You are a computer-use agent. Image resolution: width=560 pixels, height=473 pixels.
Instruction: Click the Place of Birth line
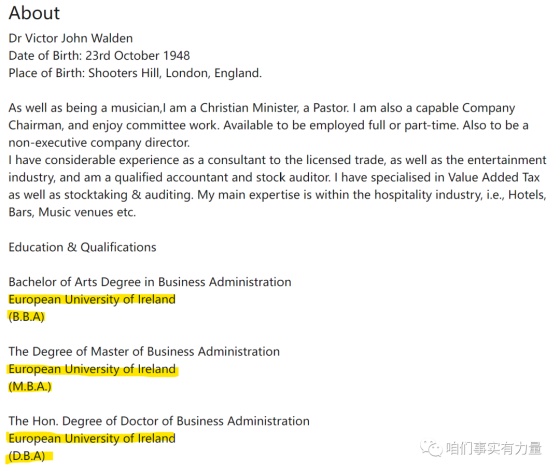[135, 73]
